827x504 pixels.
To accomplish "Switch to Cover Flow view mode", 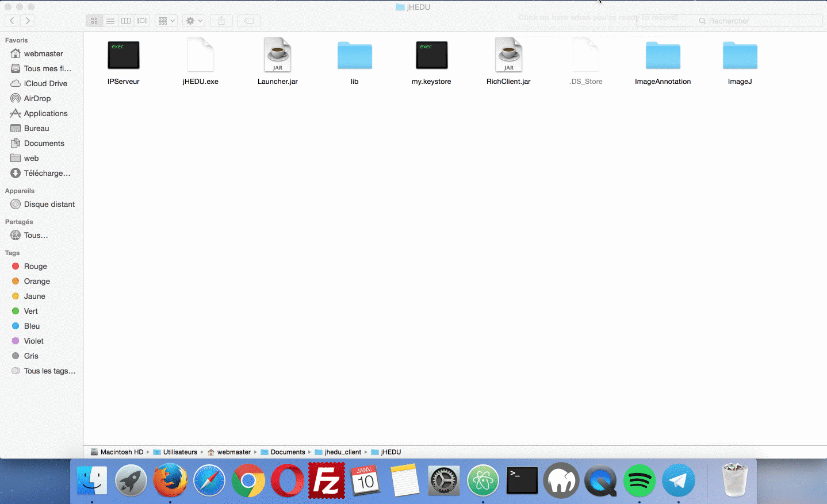I will [142, 21].
